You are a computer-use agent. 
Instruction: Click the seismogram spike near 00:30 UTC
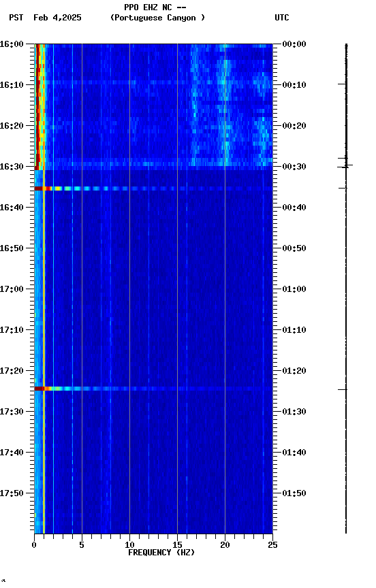[x=345, y=165]
